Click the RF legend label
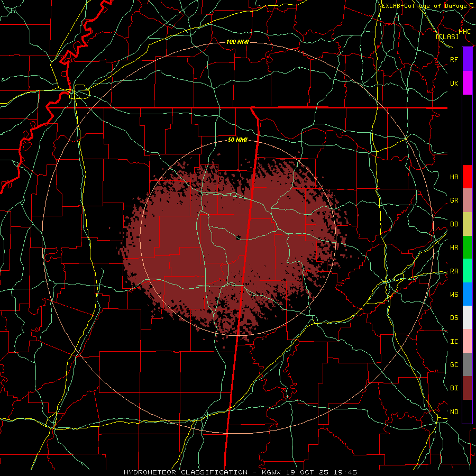Viewport: 476px width, 476px height. click(454, 59)
